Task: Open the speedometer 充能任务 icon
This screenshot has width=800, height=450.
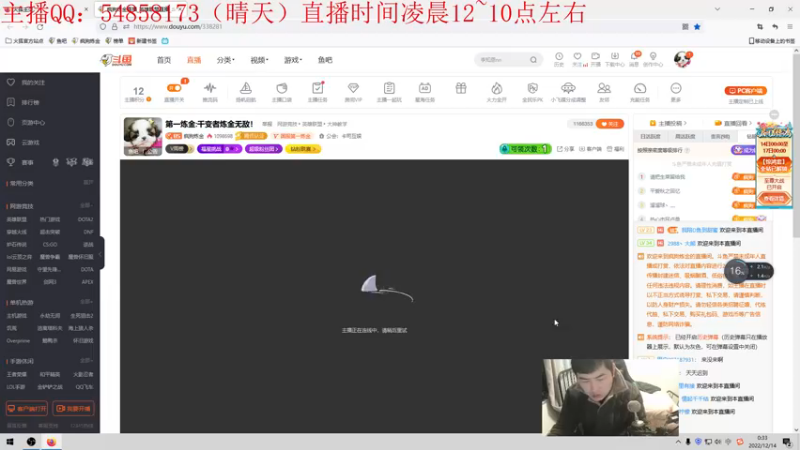Action: click(x=640, y=88)
